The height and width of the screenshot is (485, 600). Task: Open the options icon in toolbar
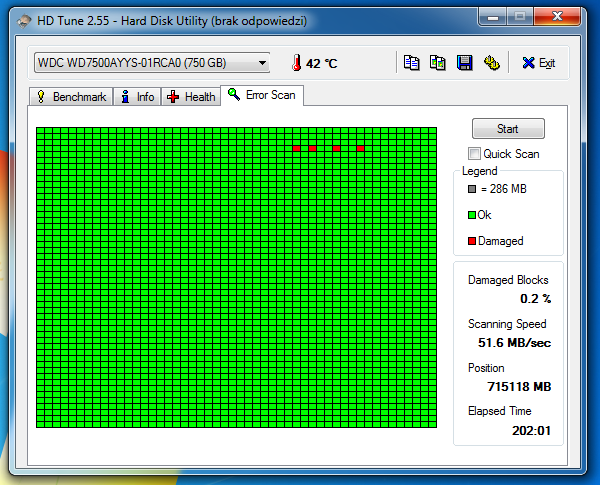tap(491, 63)
